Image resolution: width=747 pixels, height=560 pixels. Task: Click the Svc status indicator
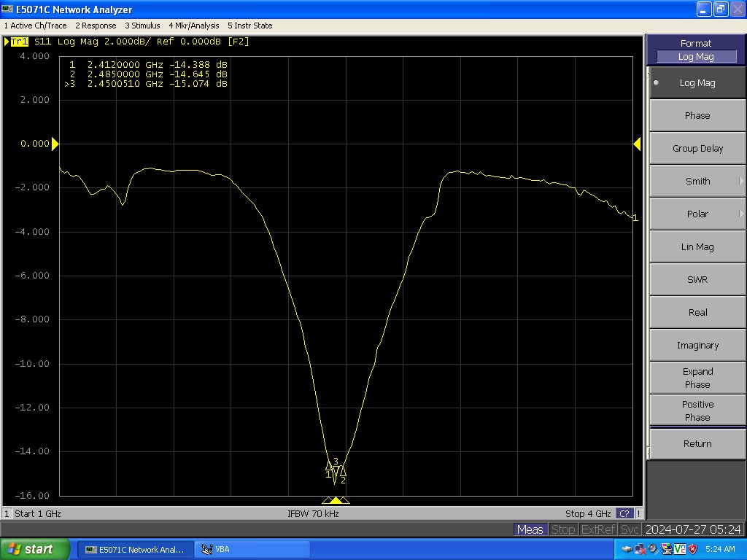tap(630, 529)
